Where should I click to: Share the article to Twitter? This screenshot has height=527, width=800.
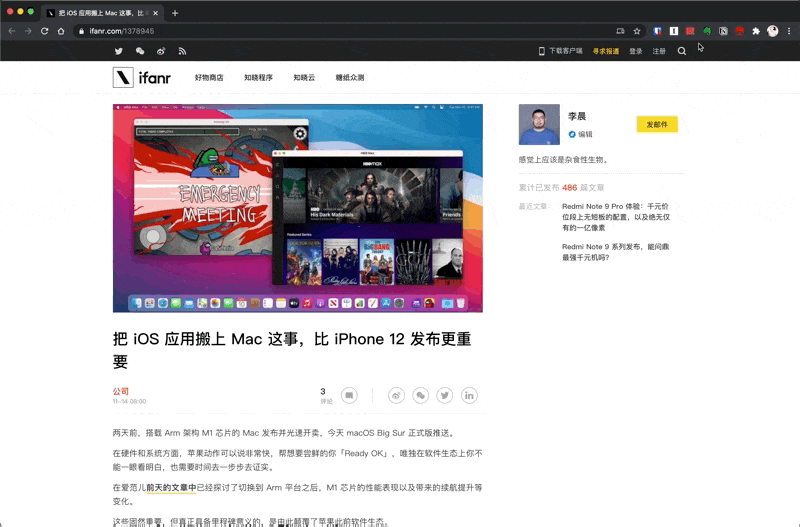point(444,395)
